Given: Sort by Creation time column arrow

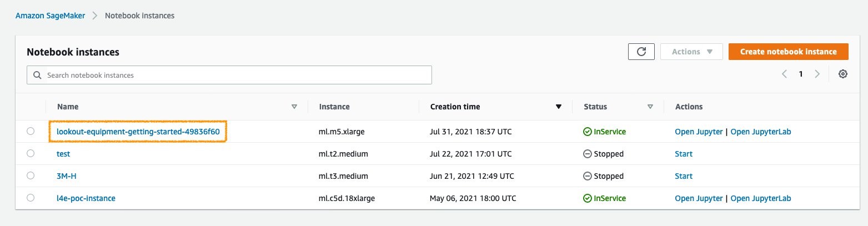Looking at the screenshot, I should (x=559, y=107).
